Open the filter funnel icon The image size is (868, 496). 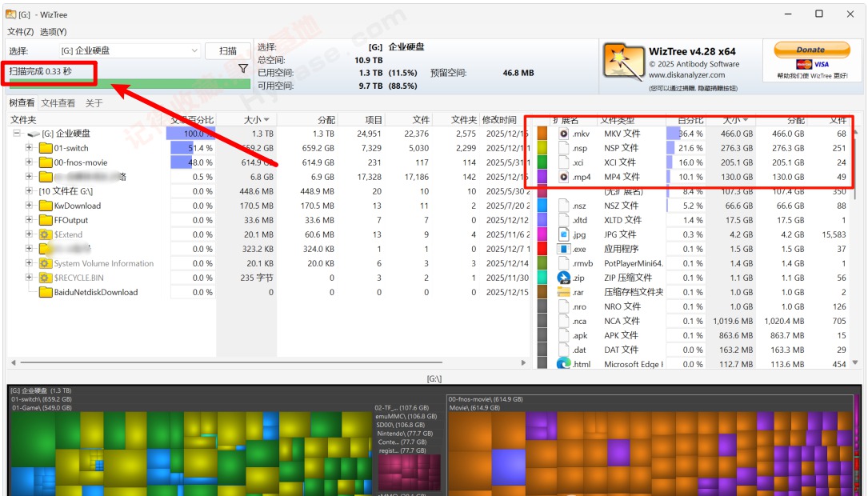click(x=244, y=68)
